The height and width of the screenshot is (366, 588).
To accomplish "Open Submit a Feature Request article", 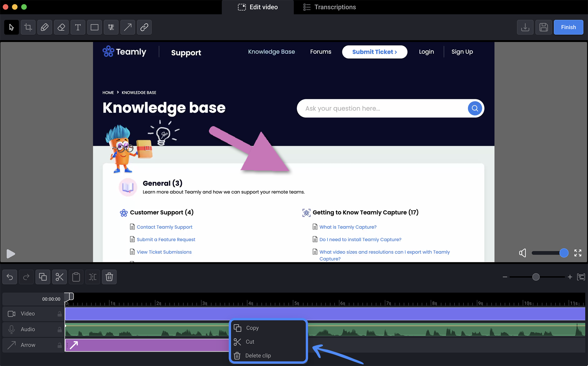I will click(x=166, y=240).
